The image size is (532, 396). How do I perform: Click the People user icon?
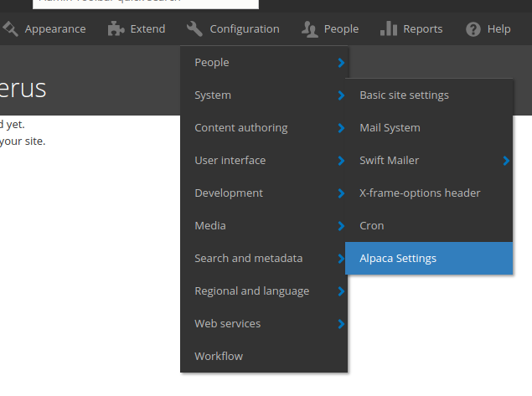pyautogui.click(x=310, y=29)
